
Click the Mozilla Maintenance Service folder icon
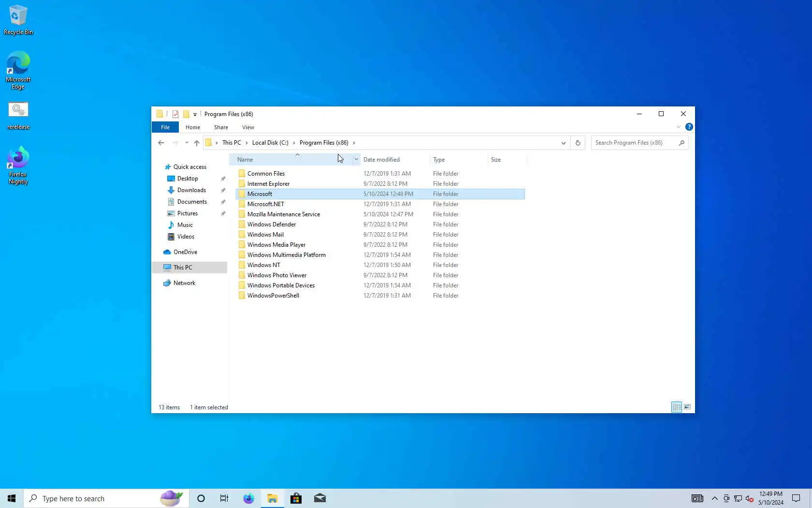pyautogui.click(x=242, y=214)
